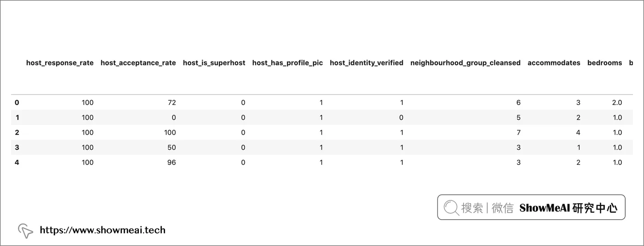
Task: Select the host_identity_verified column header
Action: coord(367,63)
